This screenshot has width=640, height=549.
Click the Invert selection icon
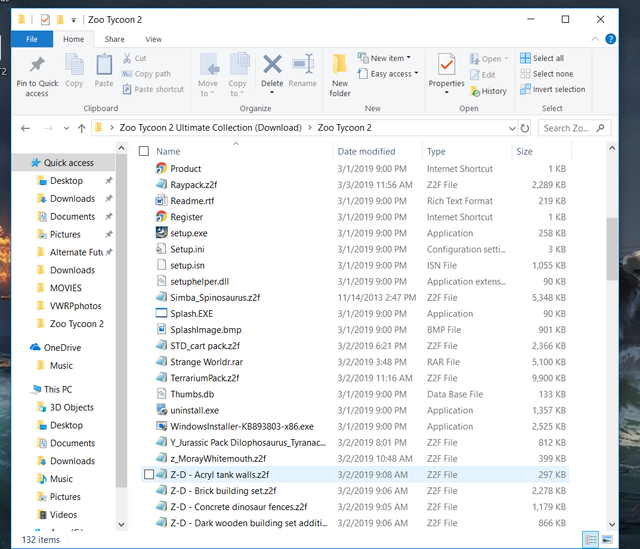click(525, 89)
